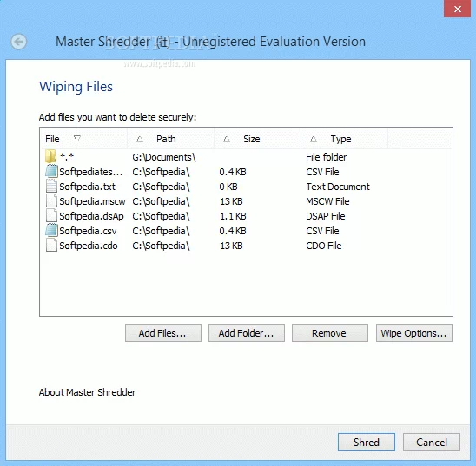Viewport: 476px width, 466px height.
Task: Click the Softpedia.mscw file icon
Action: pos(51,200)
